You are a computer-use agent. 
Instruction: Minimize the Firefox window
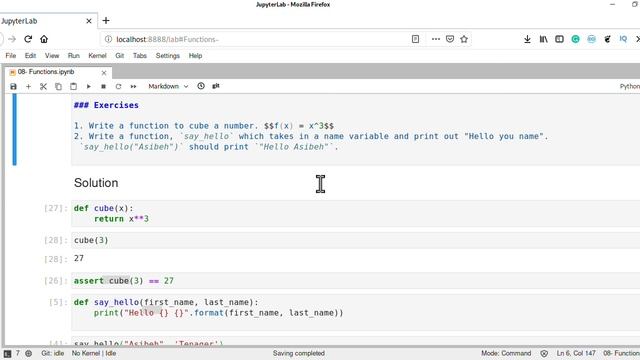coord(612,4)
